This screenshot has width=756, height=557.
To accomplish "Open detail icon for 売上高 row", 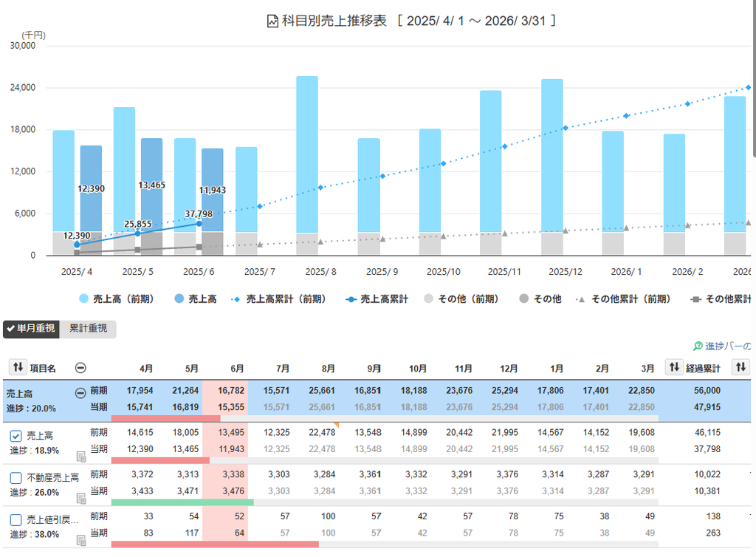I will [x=81, y=457].
